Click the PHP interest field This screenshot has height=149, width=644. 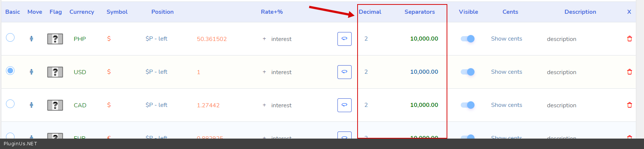click(x=281, y=39)
